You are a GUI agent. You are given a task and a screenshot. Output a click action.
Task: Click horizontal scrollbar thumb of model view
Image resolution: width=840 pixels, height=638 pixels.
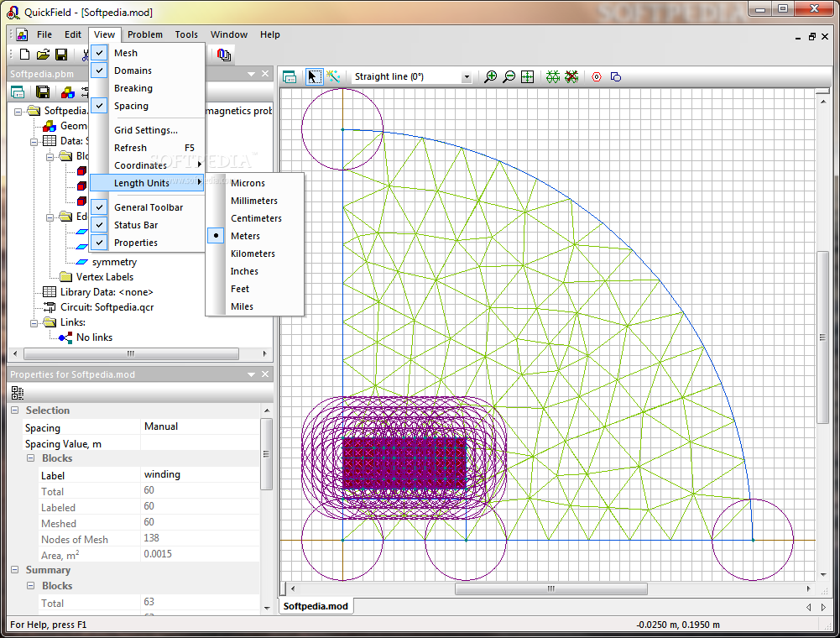pos(550,588)
